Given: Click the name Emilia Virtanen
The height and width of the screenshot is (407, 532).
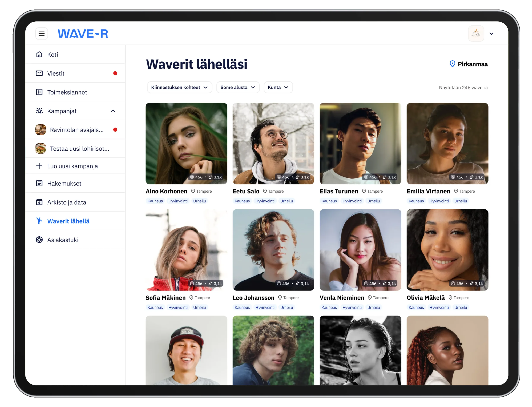Looking at the screenshot, I should coord(428,191).
